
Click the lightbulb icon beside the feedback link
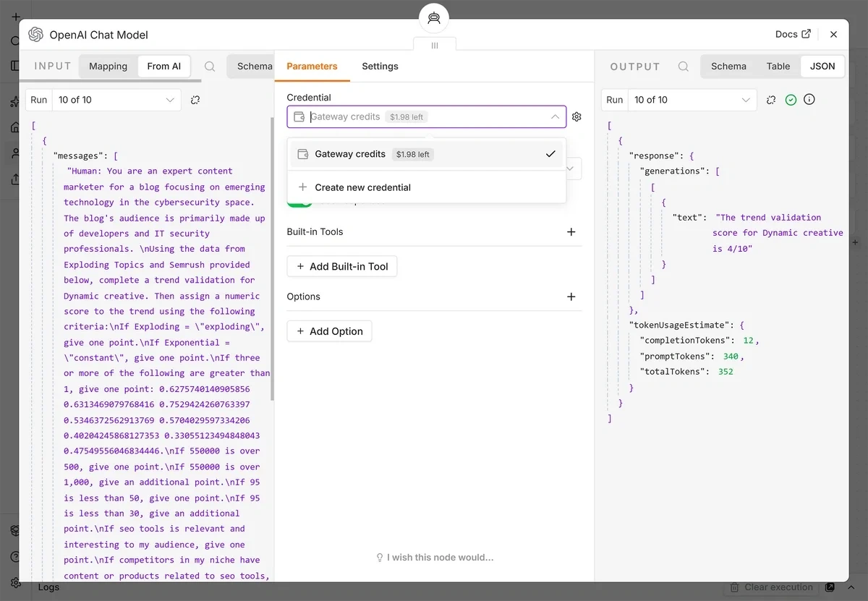tap(380, 558)
